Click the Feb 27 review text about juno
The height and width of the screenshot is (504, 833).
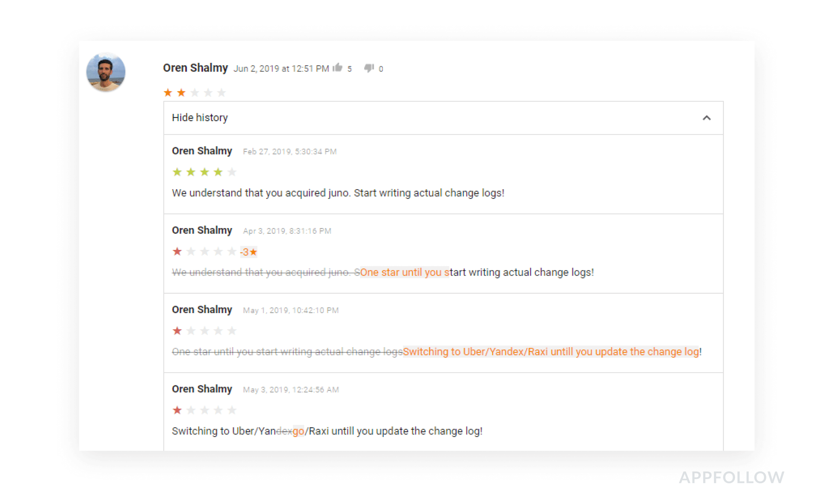[x=338, y=193]
